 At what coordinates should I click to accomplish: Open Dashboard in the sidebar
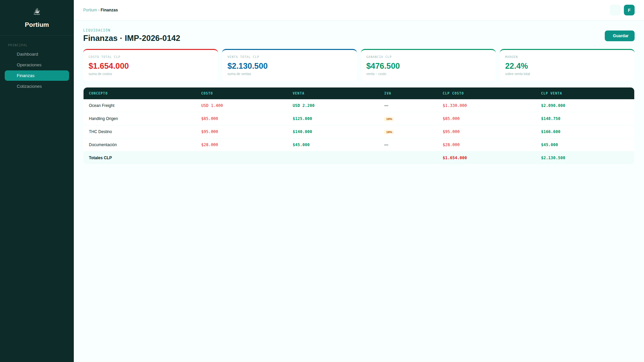37,54
